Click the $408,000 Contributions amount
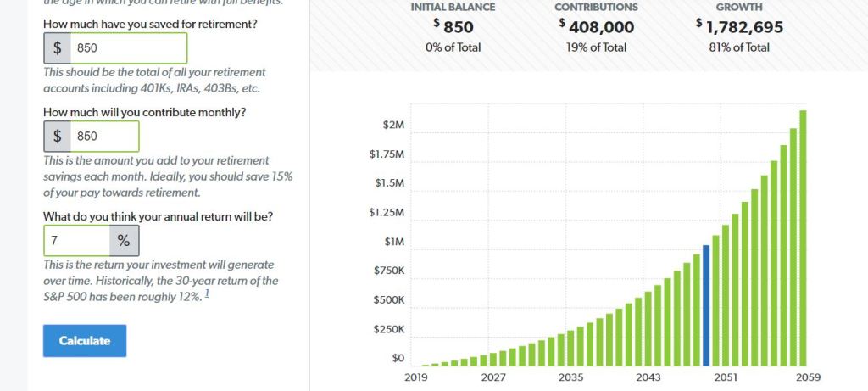The image size is (868, 391). coord(597,27)
